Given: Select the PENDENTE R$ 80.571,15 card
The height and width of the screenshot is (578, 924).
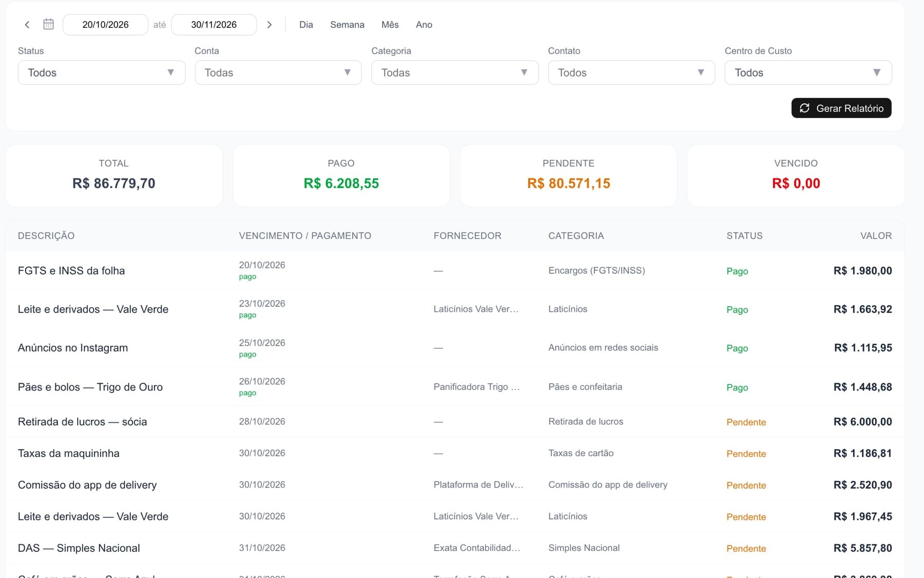Looking at the screenshot, I should tap(569, 176).
